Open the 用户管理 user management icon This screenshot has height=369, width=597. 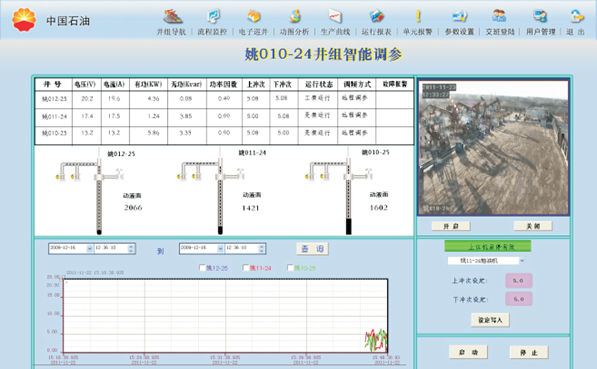click(540, 16)
